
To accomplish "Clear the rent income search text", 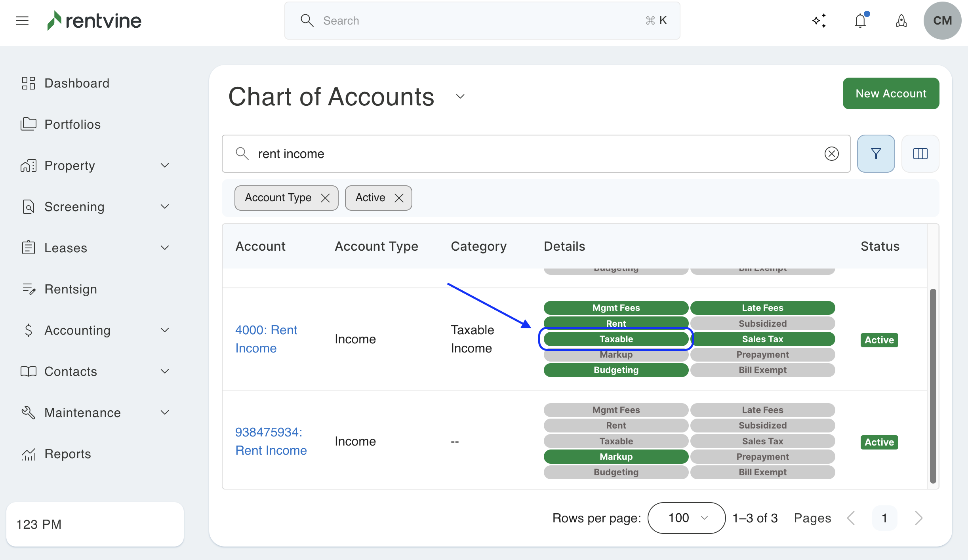I will [831, 154].
